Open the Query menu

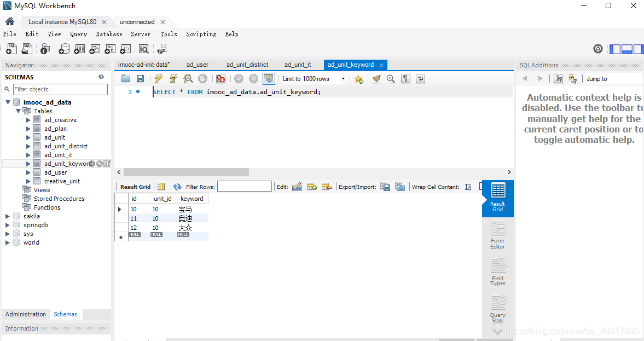(78, 34)
